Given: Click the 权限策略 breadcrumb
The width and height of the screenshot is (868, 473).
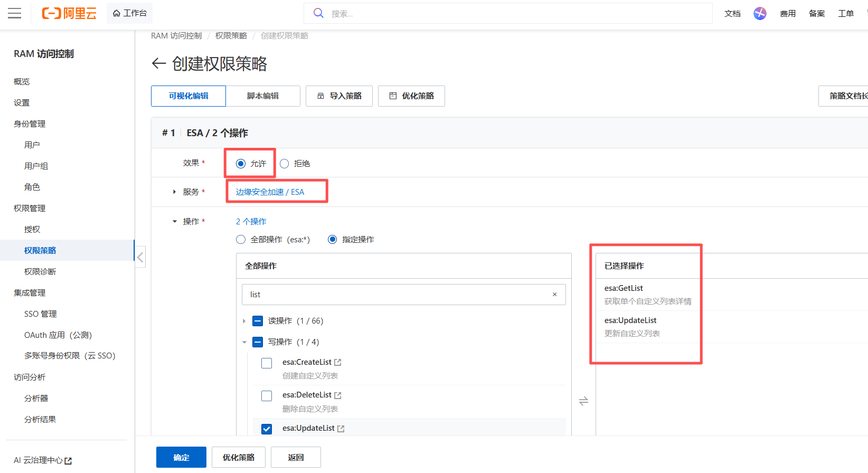Looking at the screenshot, I should click(231, 36).
